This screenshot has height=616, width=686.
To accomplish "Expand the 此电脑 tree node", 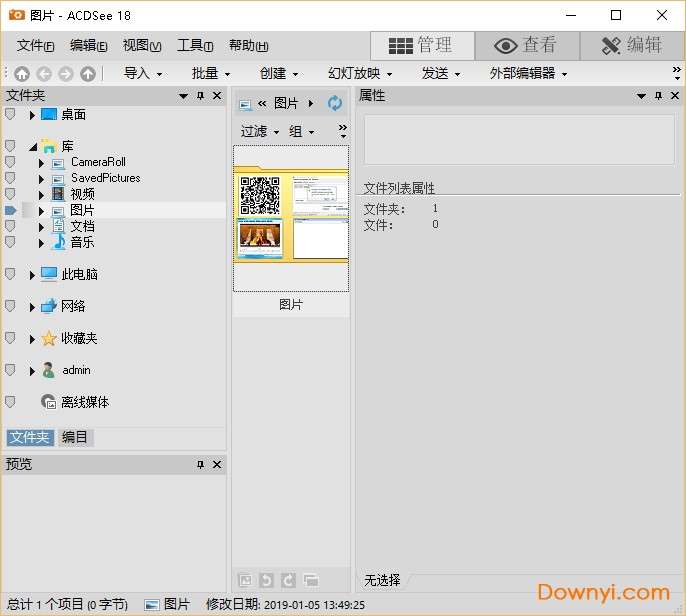I will pos(32,275).
